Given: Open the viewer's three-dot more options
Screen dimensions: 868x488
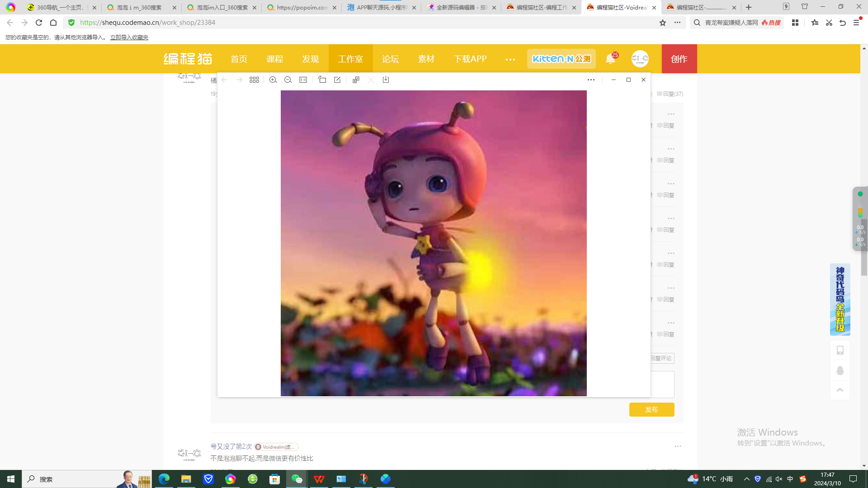Looking at the screenshot, I should point(591,80).
